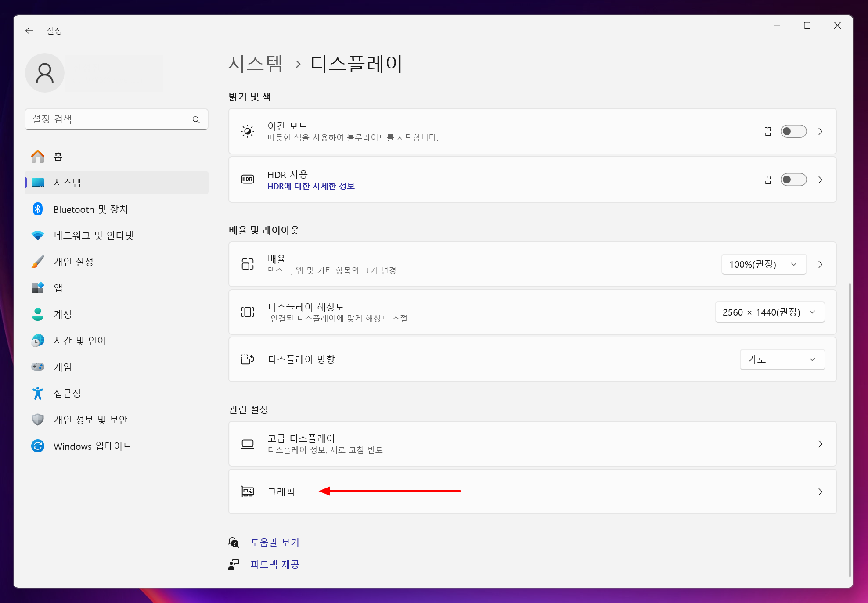Screen dimensions: 868x603
Task: Open Windows 업데이트 section
Action: 92,446
